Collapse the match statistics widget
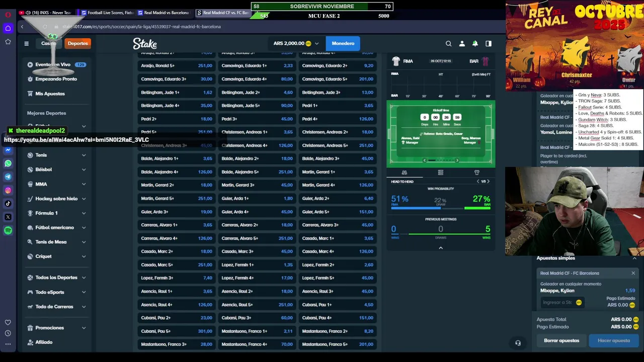Image resolution: width=644 pixels, height=362 pixels. [x=441, y=248]
